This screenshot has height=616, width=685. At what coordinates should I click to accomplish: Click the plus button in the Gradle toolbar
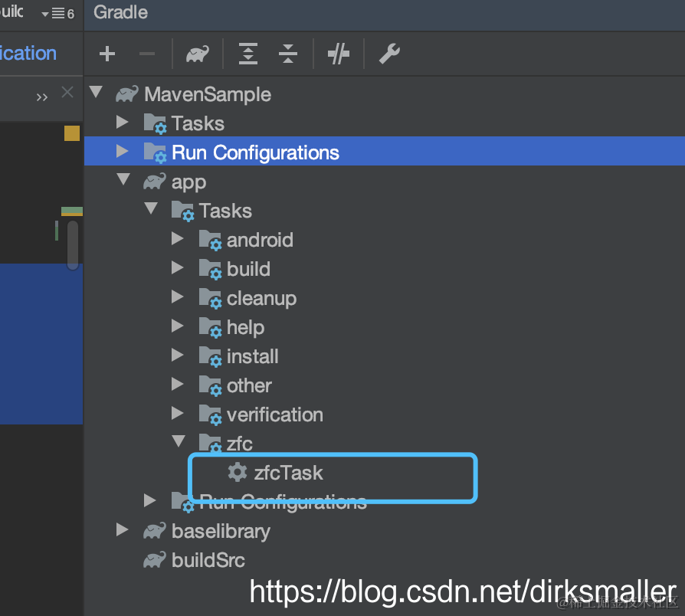click(x=107, y=54)
